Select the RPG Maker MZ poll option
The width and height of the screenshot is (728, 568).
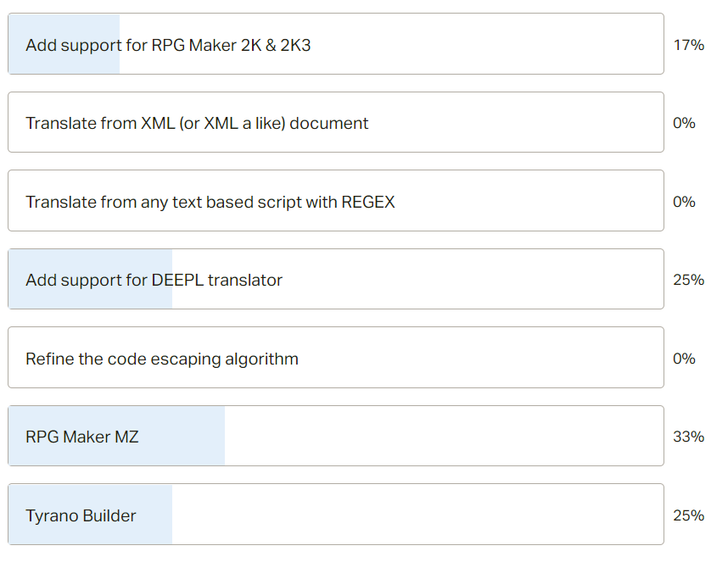coord(336,436)
